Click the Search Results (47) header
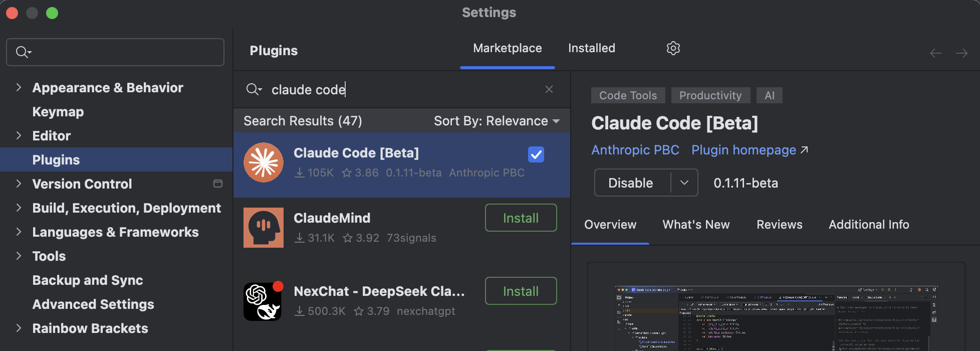Image resolution: width=980 pixels, height=351 pixels. coord(303,121)
